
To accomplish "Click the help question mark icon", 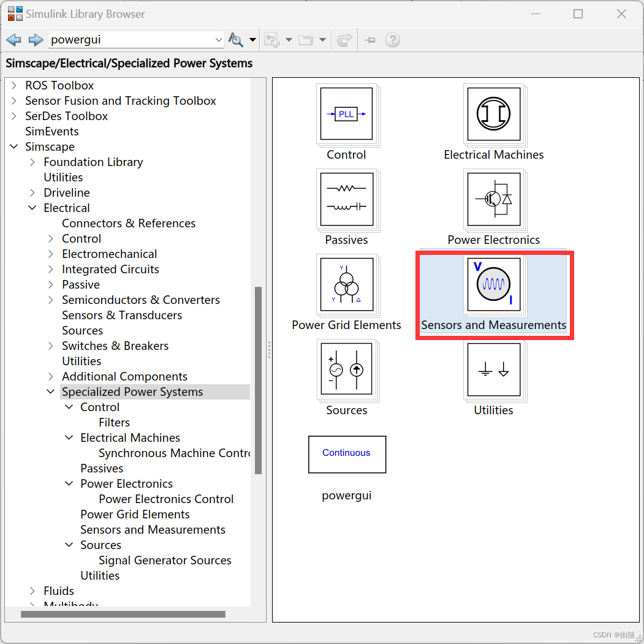I will [393, 40].
